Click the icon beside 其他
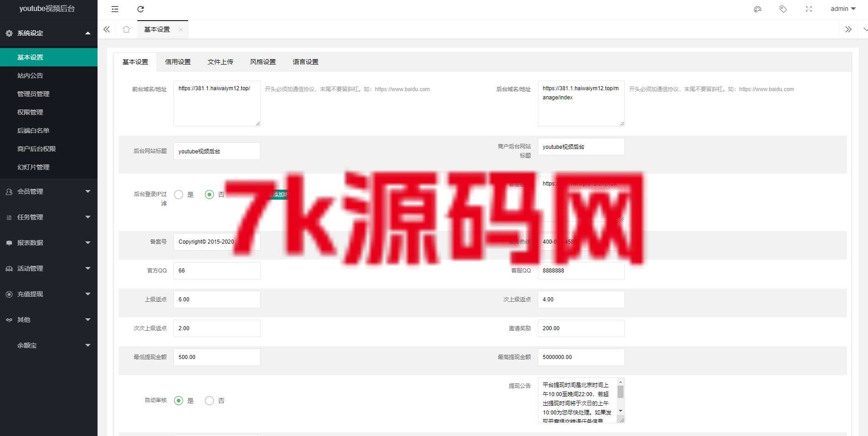 pos(9,320)
